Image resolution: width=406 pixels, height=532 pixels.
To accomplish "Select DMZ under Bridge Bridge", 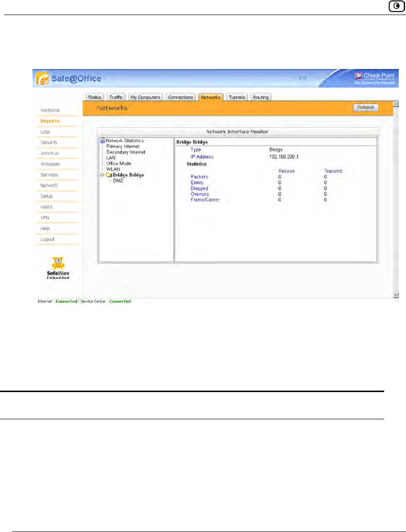I will 118,181.
